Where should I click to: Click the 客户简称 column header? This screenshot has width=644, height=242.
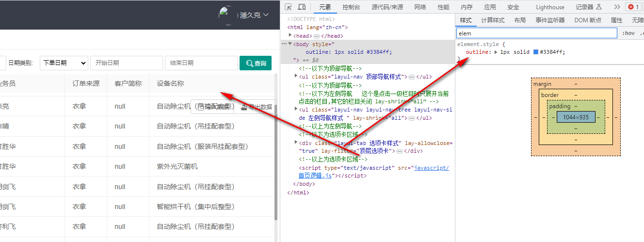[128, 83]
